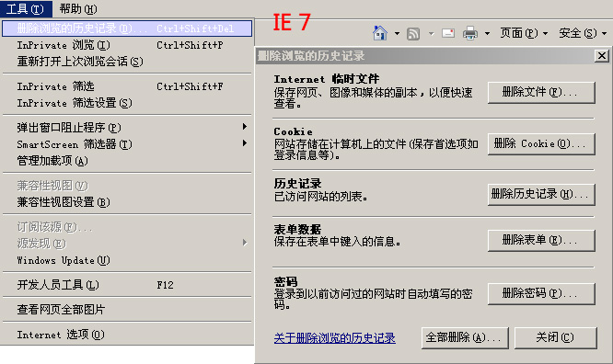Click Windows Update(U) menu item
Viewport: 613px width, 364px height.
127,260
